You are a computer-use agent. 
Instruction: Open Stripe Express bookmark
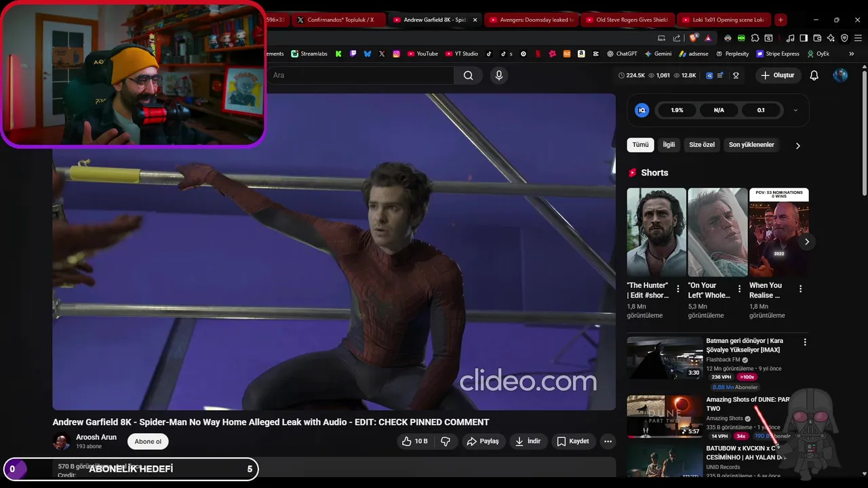pyautogui.click(x=777, y=54)
